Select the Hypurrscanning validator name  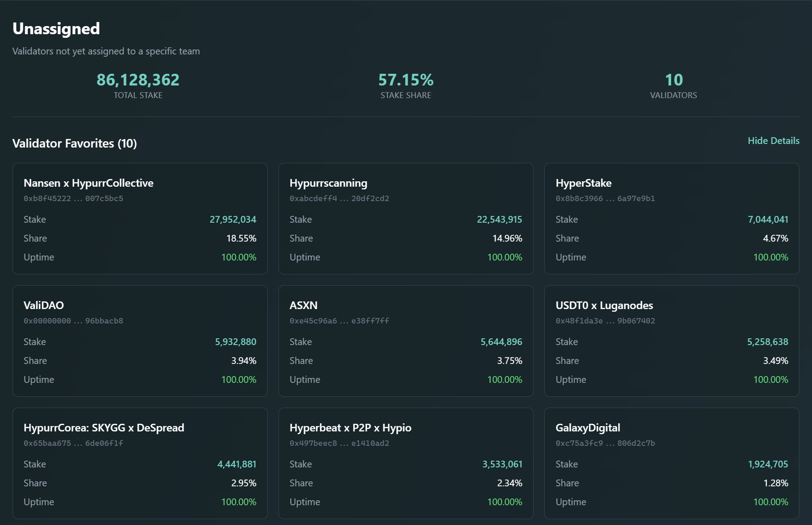coord(328,183)
